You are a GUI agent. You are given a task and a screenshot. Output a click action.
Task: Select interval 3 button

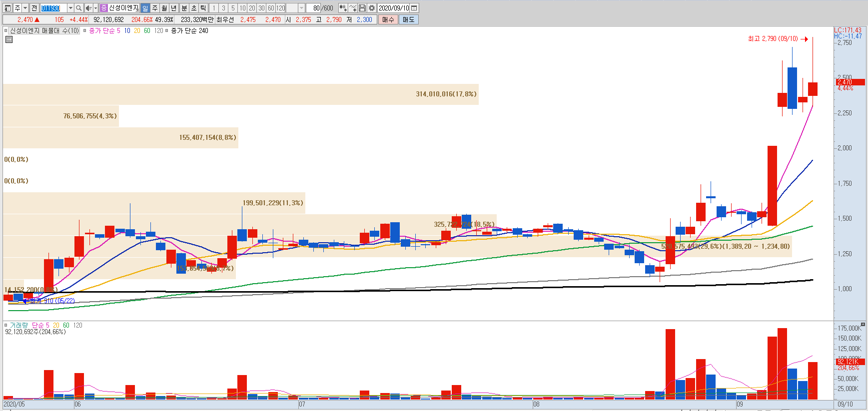point(223,8)
